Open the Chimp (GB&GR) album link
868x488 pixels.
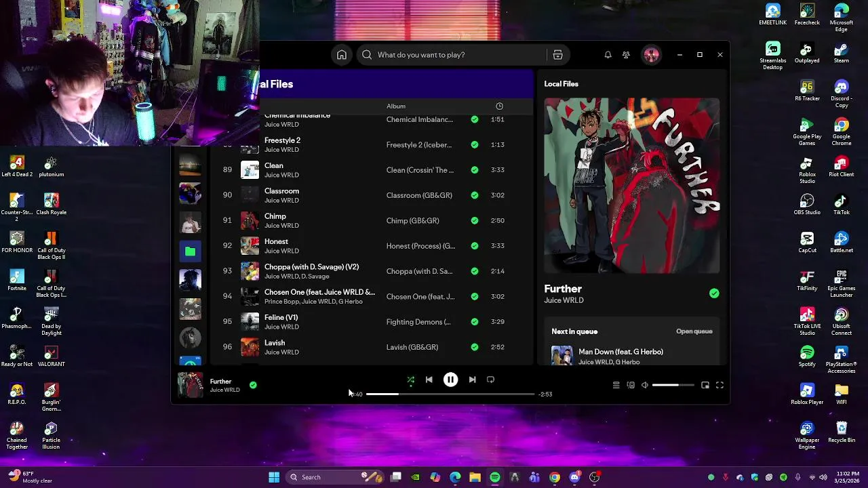pyautogui.click(x=412, y=220)
